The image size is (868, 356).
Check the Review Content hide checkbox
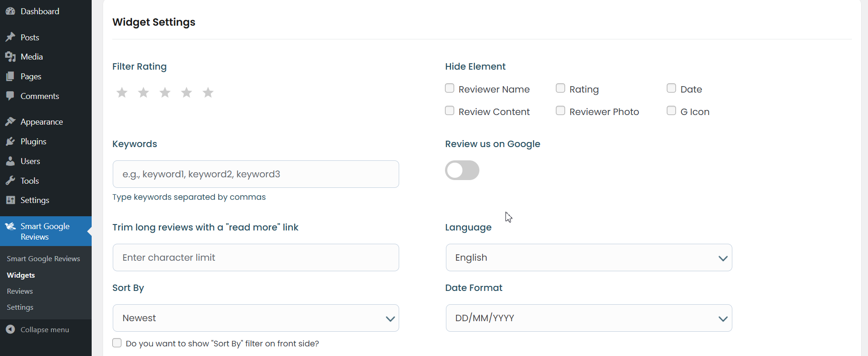coord(450,110)
